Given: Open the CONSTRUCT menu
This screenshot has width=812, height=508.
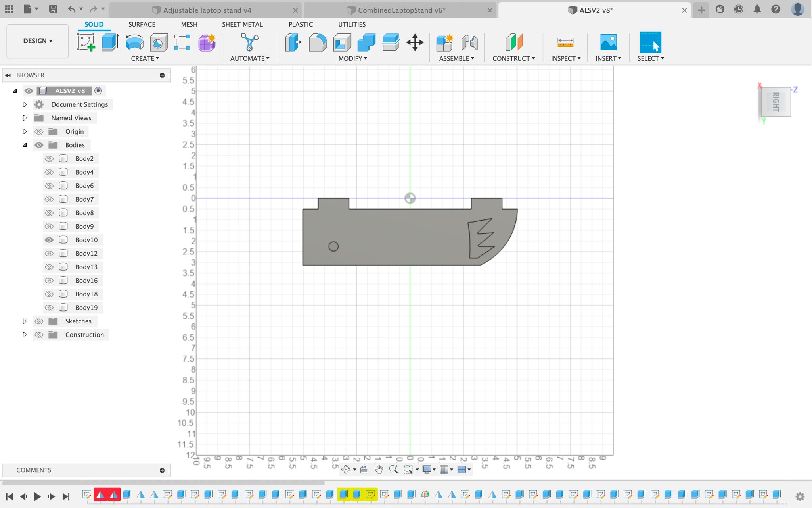Looking at the screenshot, I should 513,58.
